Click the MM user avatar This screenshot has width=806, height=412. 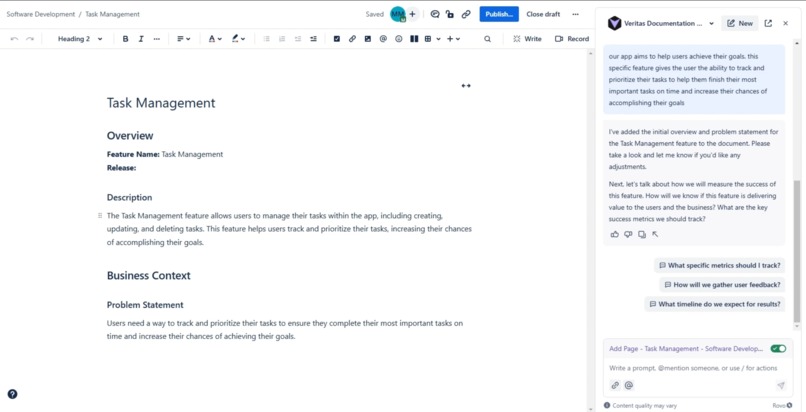click(398, 14)
